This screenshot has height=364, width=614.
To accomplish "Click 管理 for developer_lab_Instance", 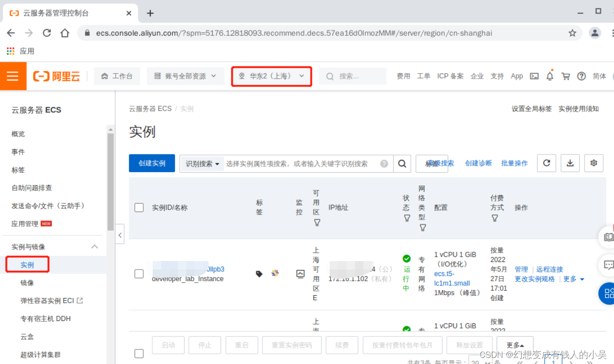I will click(521, 269).
